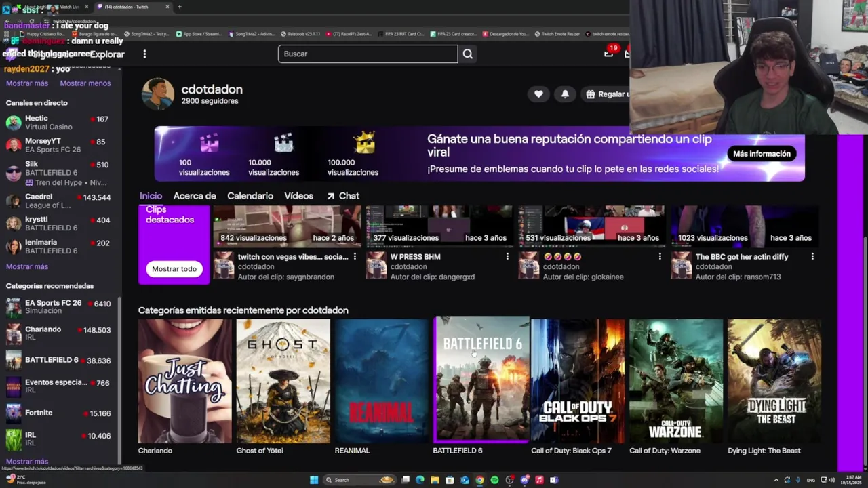Play the clip with 377 visualizaciones
Image resolution: width=868 pixels, height=488 pixels.
pos(439,226)
